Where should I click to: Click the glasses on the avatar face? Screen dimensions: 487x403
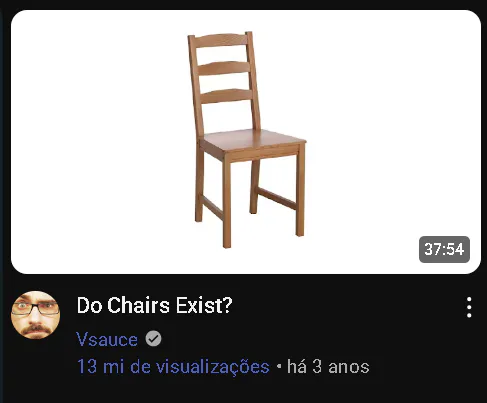(x=36, y=308)
